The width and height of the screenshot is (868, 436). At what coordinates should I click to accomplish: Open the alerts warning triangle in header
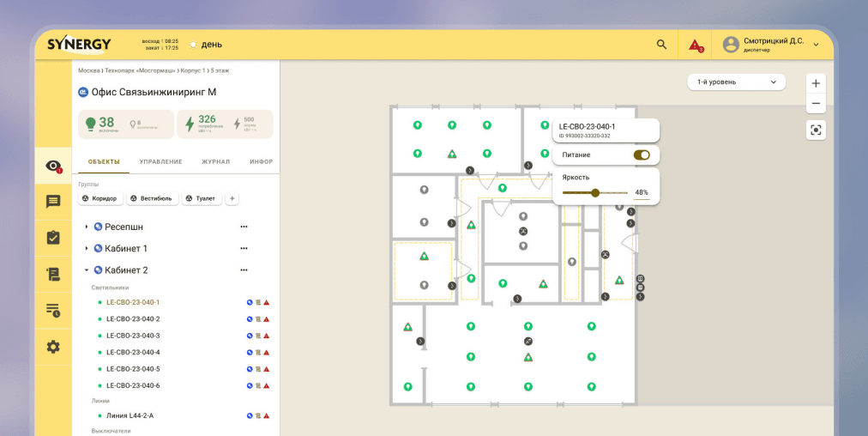696,45
